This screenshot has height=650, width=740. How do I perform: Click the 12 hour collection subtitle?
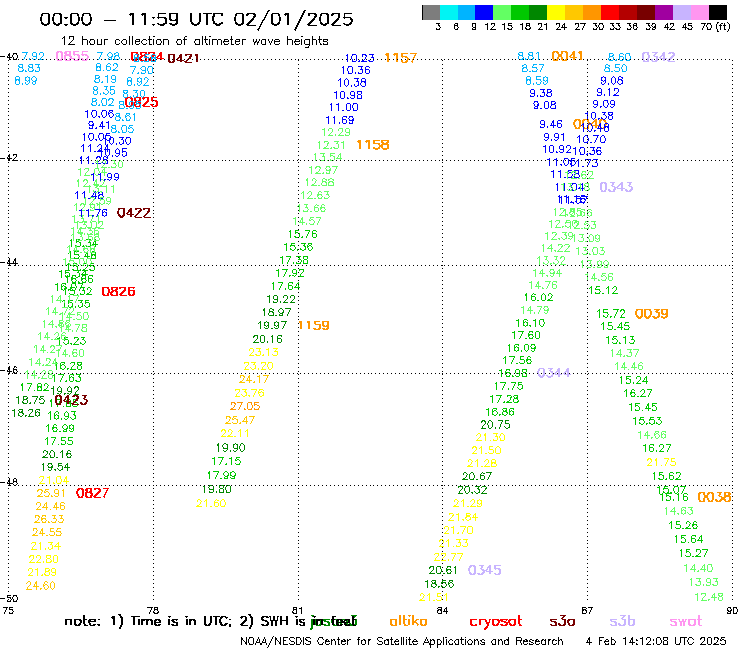click(194, 41)
